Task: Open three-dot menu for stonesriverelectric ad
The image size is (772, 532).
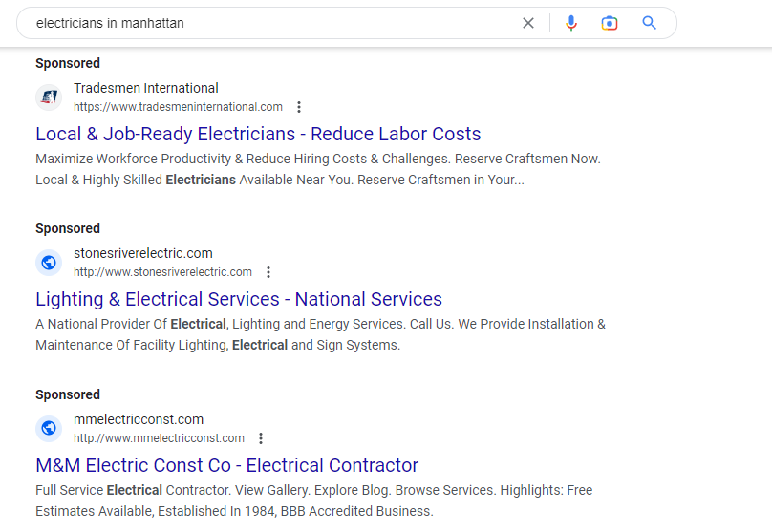Action: [268, 272]
